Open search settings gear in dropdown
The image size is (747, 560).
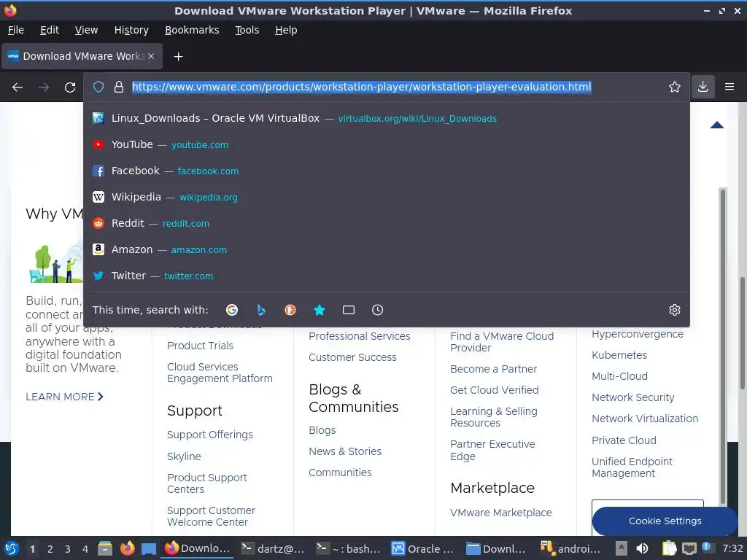[x=675, y=310]
